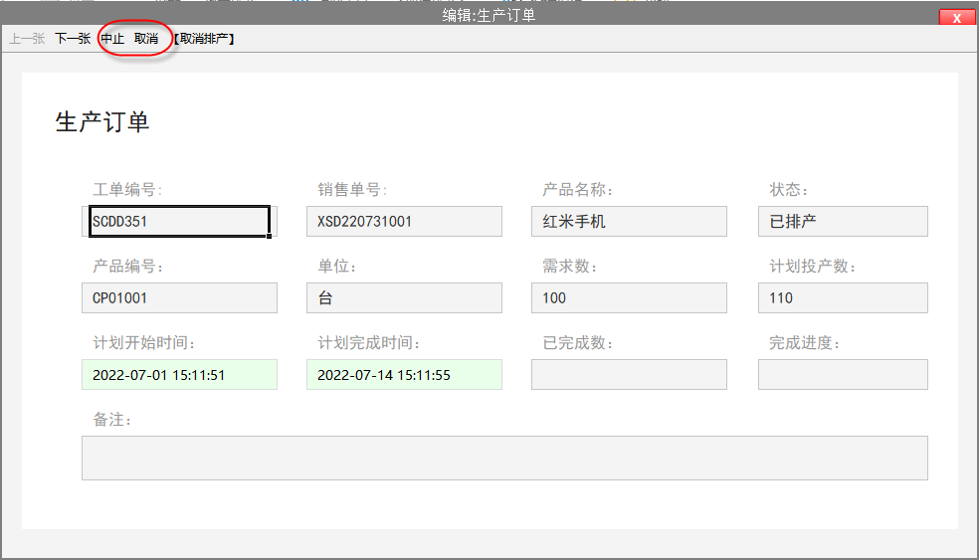Click the 状态: label
Screen dimensions: 979x560
point(789,190)
